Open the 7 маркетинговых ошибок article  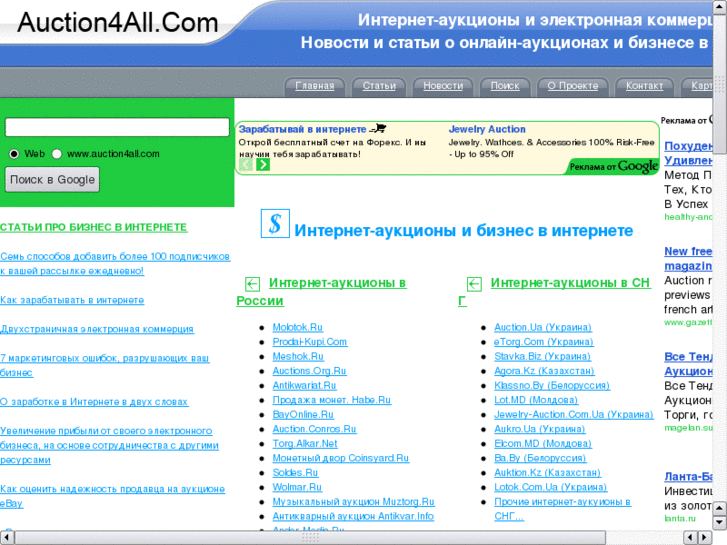(x=105, y=365)
